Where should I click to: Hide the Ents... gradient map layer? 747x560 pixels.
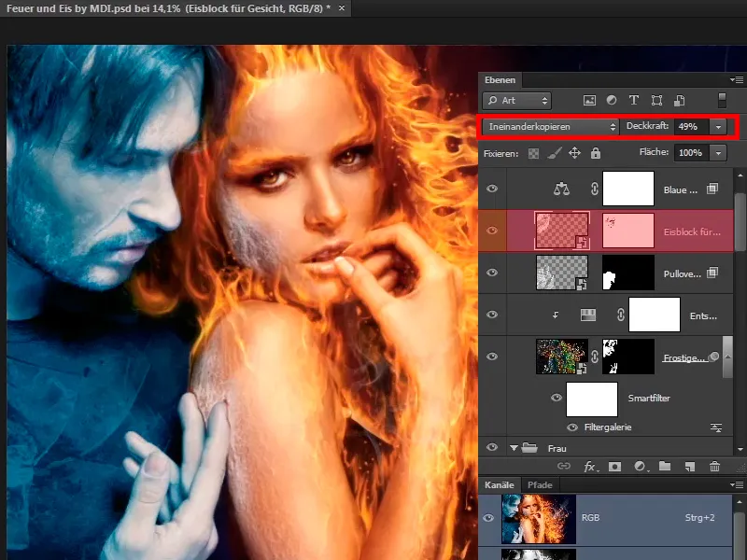pyautogui.click(x=492, y=315)
